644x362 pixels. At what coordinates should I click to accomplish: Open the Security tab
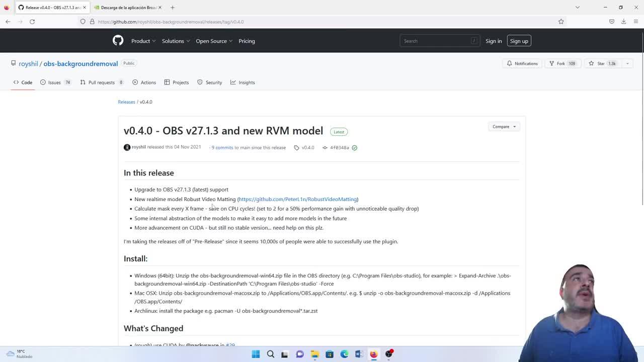coord(210,82)
